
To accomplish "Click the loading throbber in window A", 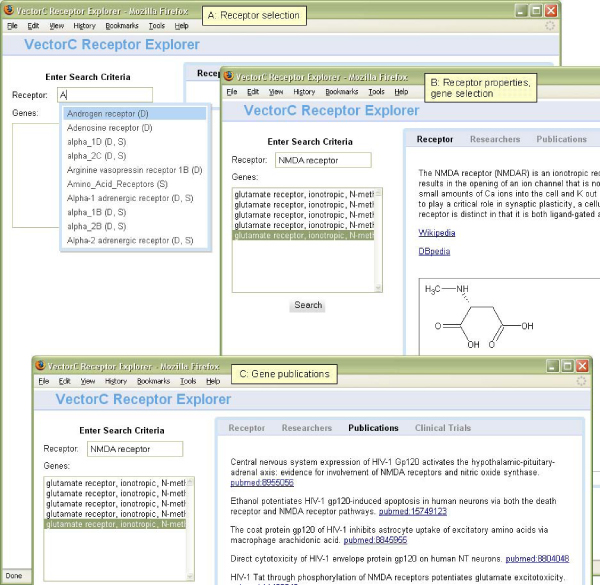I will pyautogui.click(x=550, y=26).
